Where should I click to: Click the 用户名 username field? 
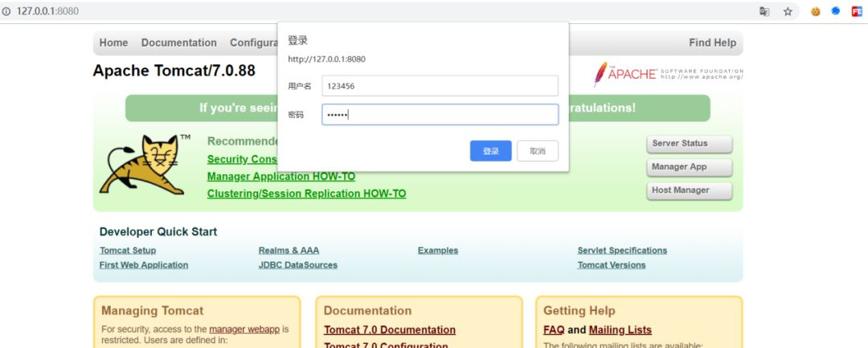tap(440, 86)
